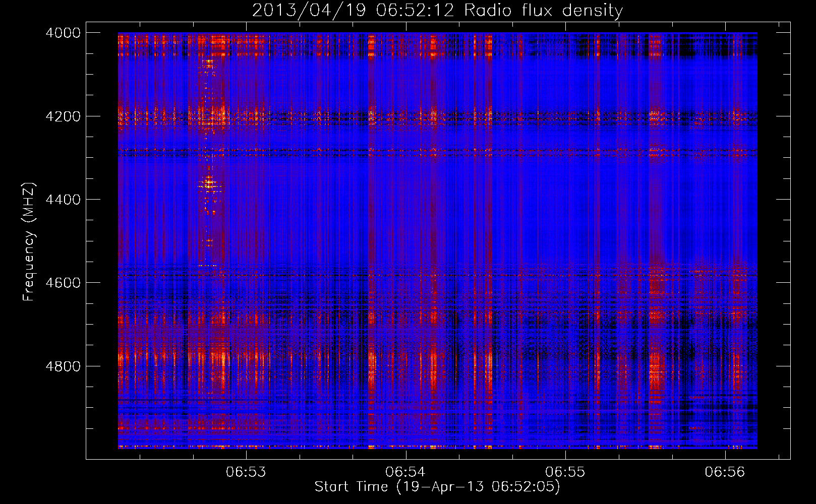The image size is (816, 504).
Task: Select the 4800 frequency tick label
Action: pyautogui.click(x=63, y=366)
